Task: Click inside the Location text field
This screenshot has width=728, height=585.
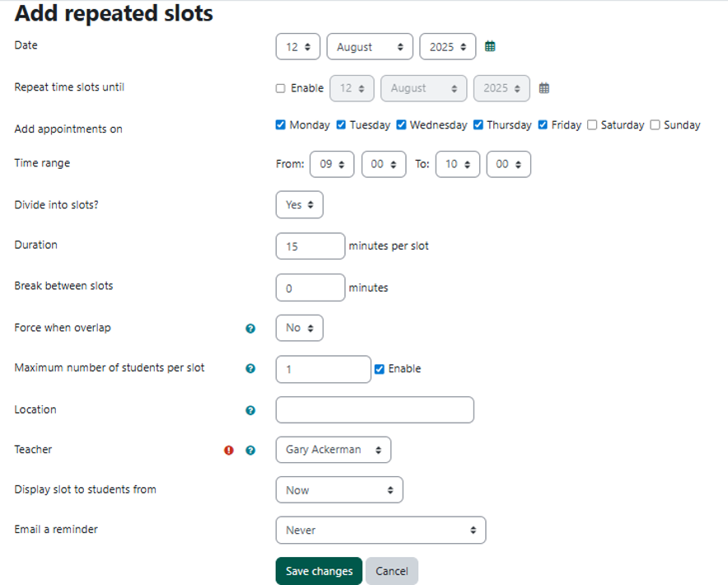Action: coord(374,409)
